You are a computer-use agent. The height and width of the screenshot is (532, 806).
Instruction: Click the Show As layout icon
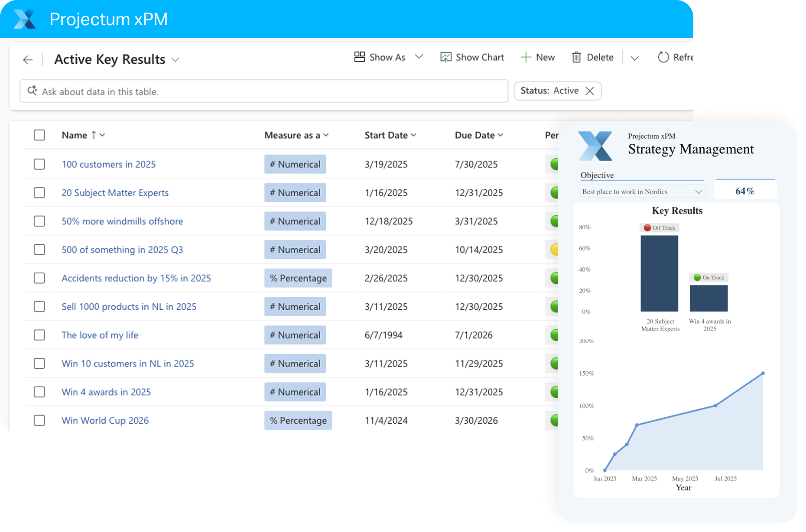(359, 57)
